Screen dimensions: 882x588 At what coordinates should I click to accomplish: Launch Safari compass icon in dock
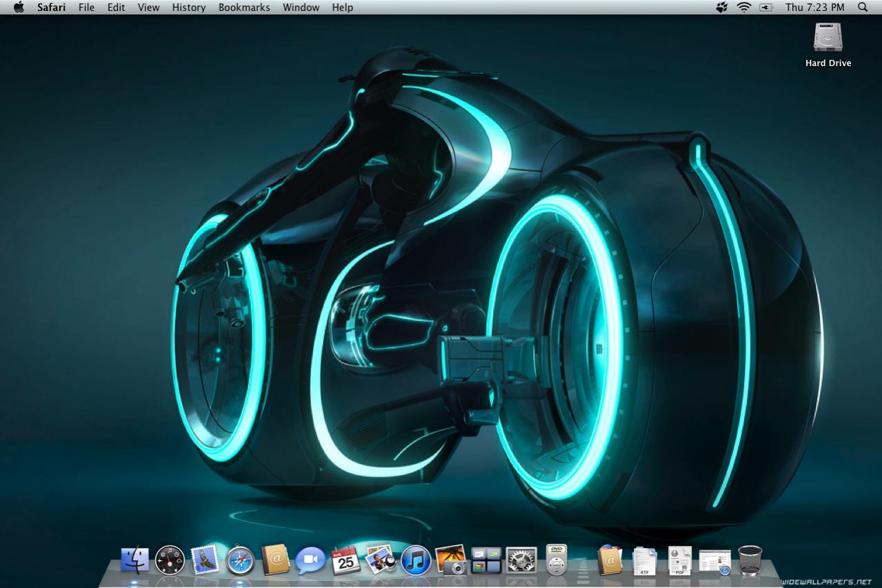point(240,560)
